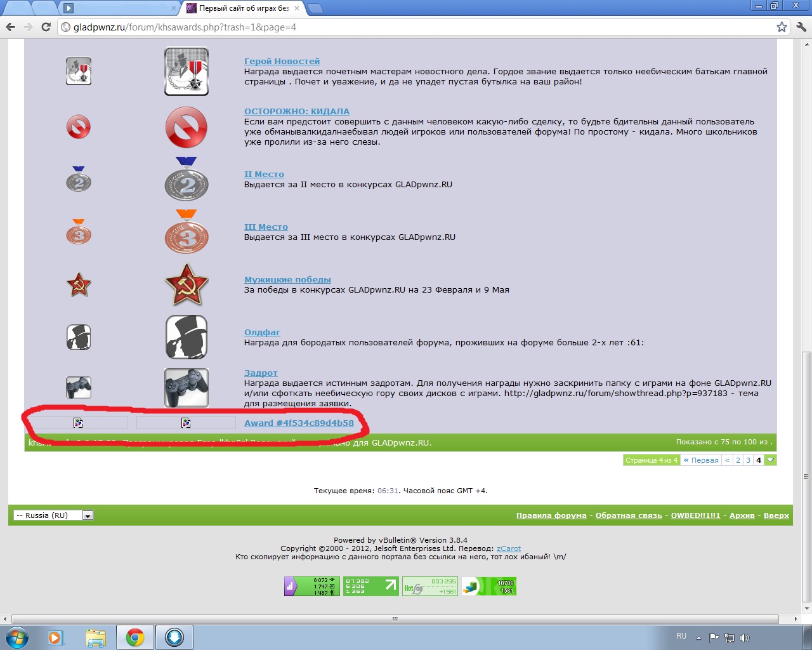
Task: Open the Олдфаг award link
Action: coord(262,332)
